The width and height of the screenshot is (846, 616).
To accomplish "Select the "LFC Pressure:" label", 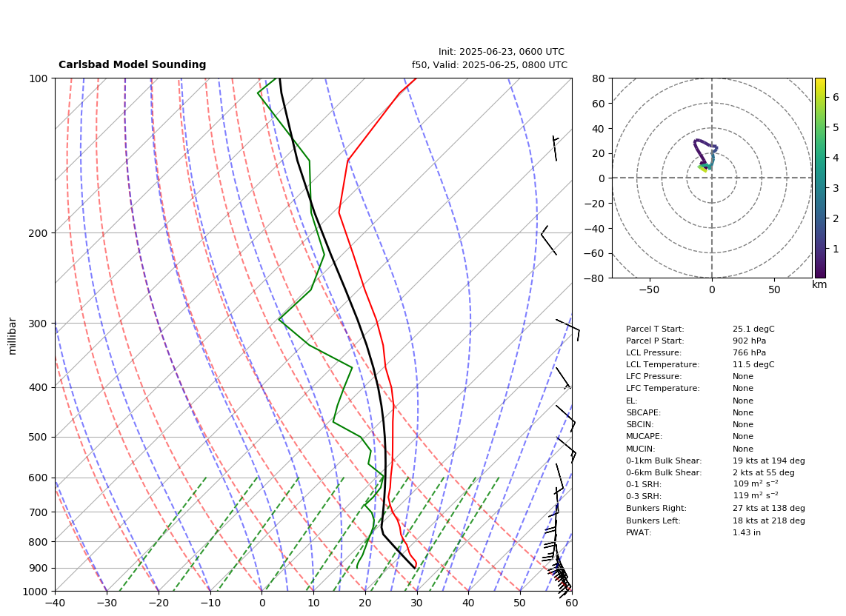I will [x=653, y=377].
